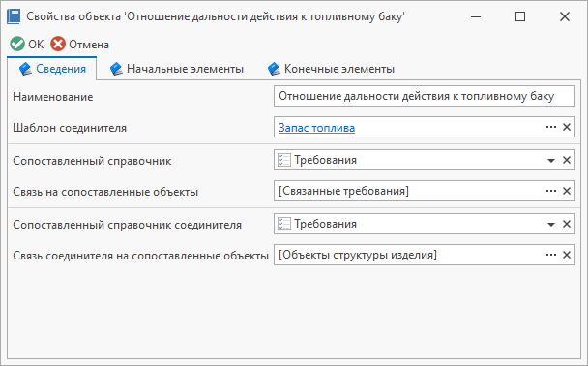Expand Сопоставленный справочник соединителя dropdown arrow

[x=551, y=225]
